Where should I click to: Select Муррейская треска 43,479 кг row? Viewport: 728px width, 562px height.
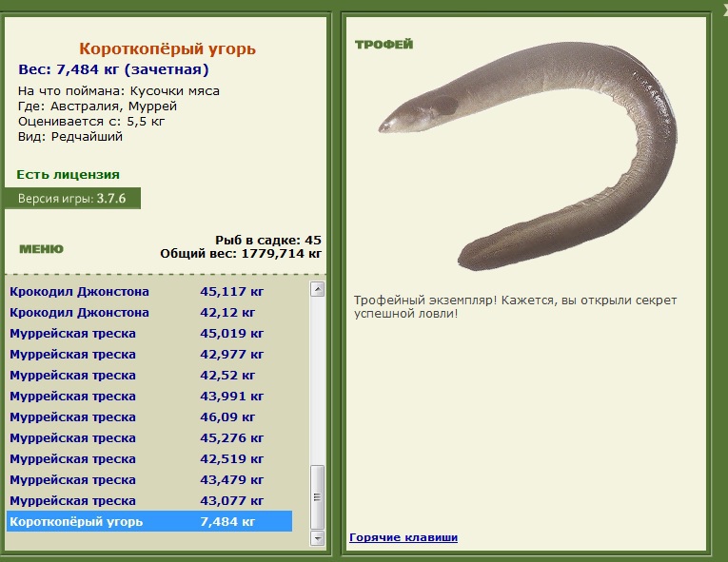149,480
